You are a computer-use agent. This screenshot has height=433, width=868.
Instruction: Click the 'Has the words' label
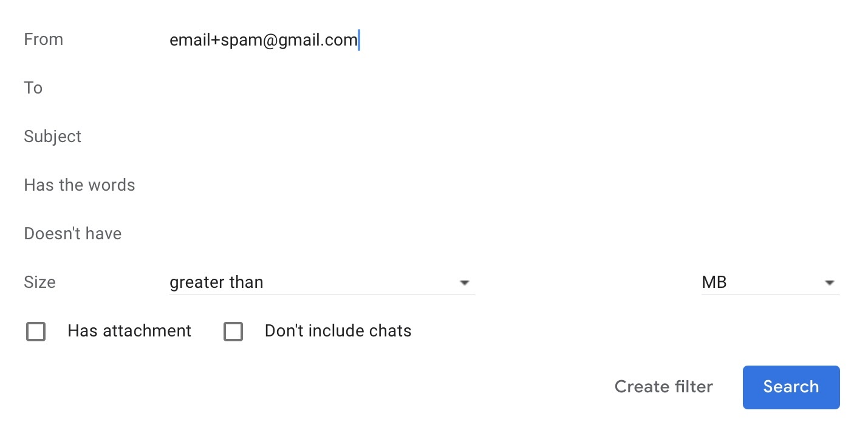click(80, 185)
